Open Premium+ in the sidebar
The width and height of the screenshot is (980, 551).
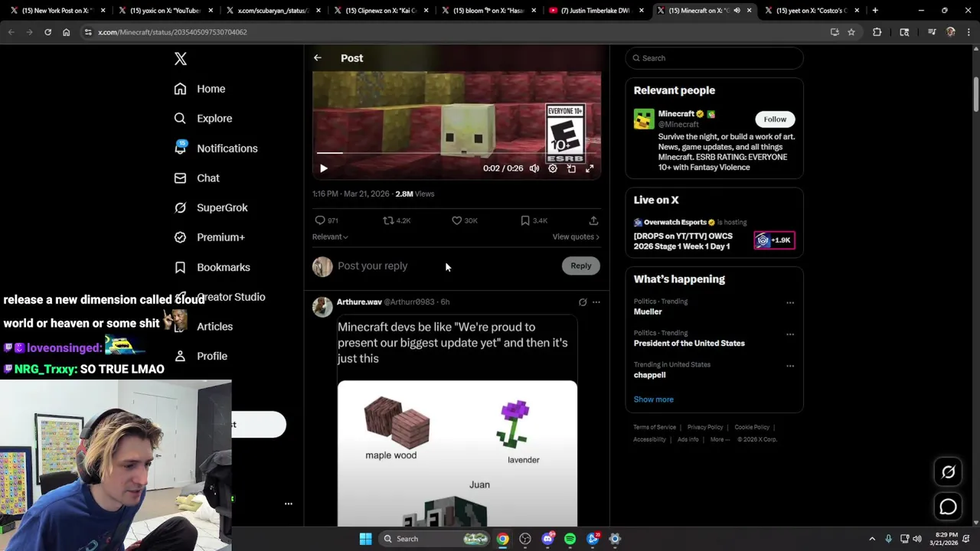209,237
